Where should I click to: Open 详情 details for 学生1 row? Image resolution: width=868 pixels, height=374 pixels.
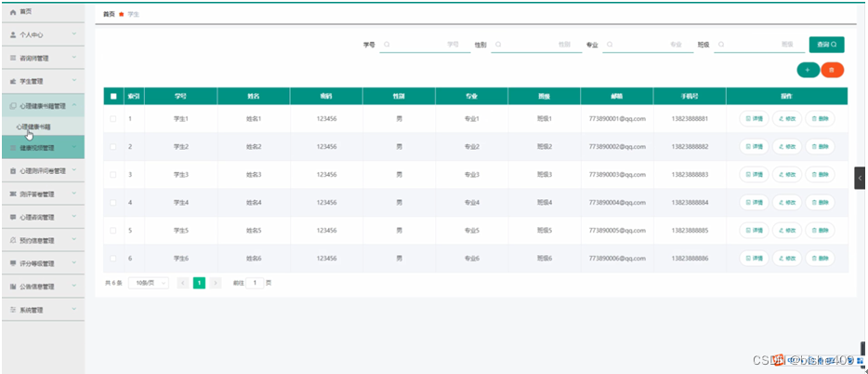(x=754, y=118)
